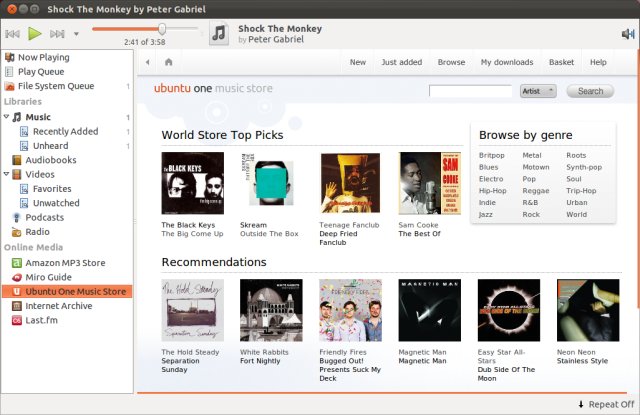Click the ubuntu one music store logo
This screenshot has width=640, height=415.
click(x=213, y=88)
